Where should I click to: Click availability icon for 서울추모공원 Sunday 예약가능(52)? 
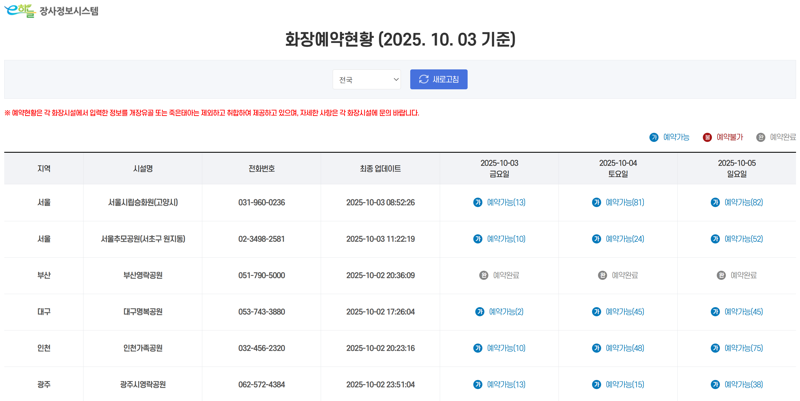click(x=715, y=239)
